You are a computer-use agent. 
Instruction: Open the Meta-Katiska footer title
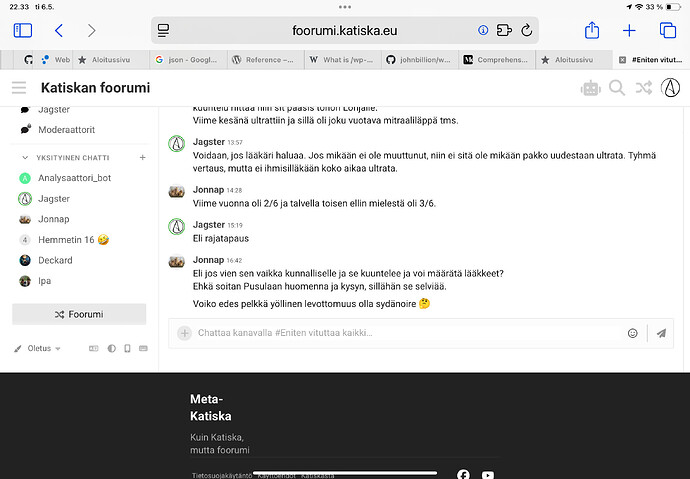[x=210, y=407]
